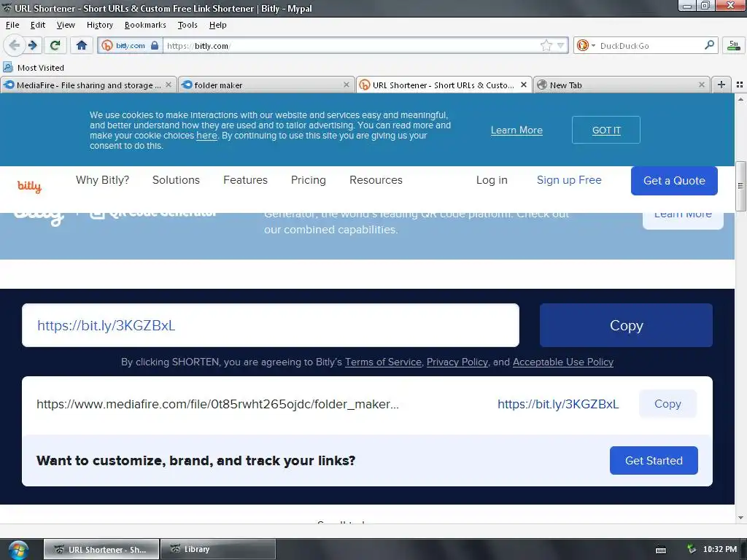Click the padlock security icon in address bar

click(155, 46)
